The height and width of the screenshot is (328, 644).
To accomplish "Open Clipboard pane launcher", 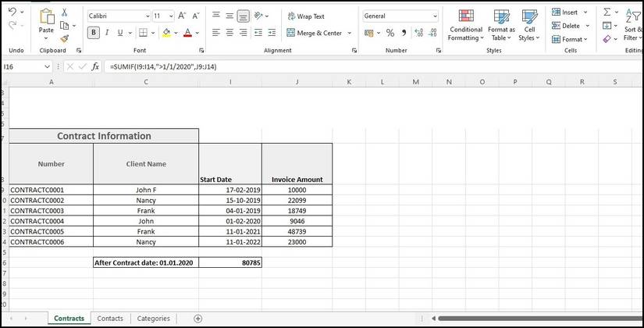I will pyautogui.click(x=79, y=50).
